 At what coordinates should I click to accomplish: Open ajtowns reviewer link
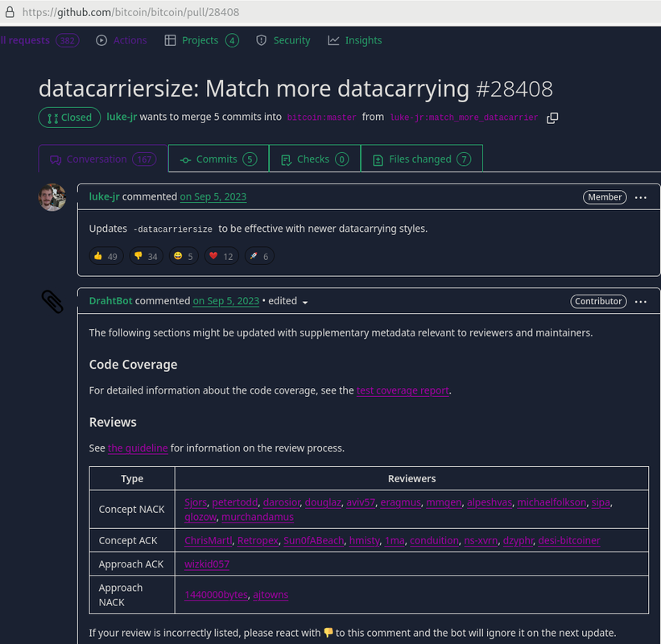coord(271,595)
